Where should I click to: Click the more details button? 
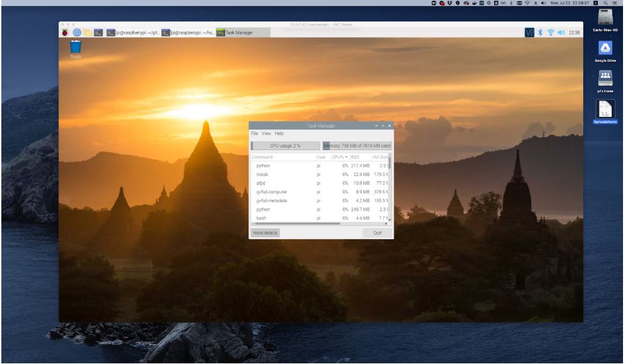[x=265, y=233]
